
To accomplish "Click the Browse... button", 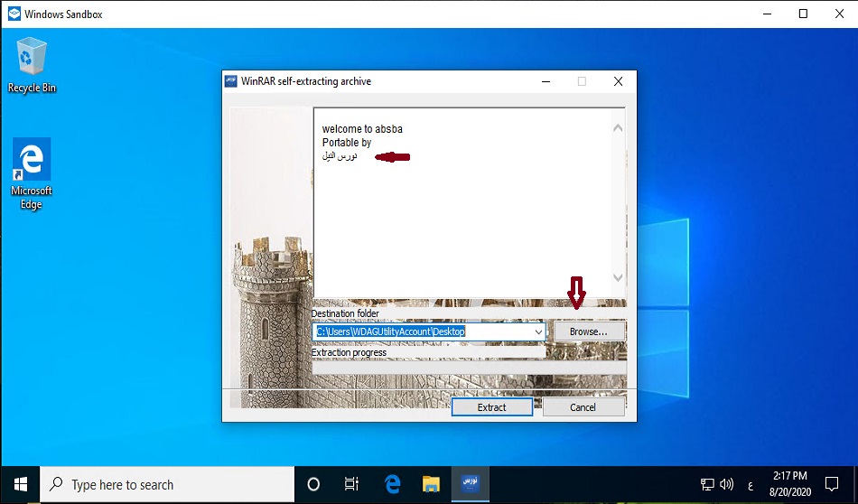I will click(588, 332).
